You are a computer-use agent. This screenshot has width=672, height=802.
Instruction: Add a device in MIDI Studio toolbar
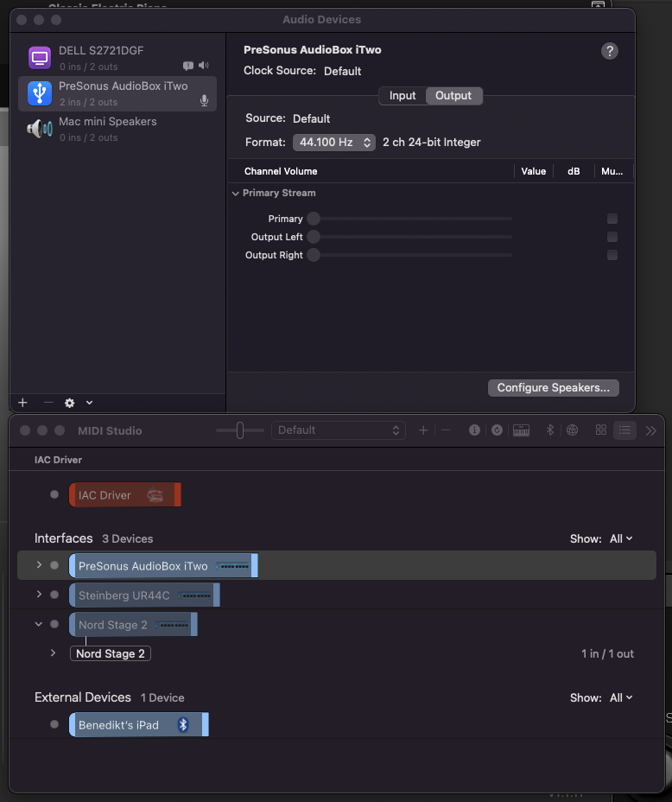pos(423,430)
